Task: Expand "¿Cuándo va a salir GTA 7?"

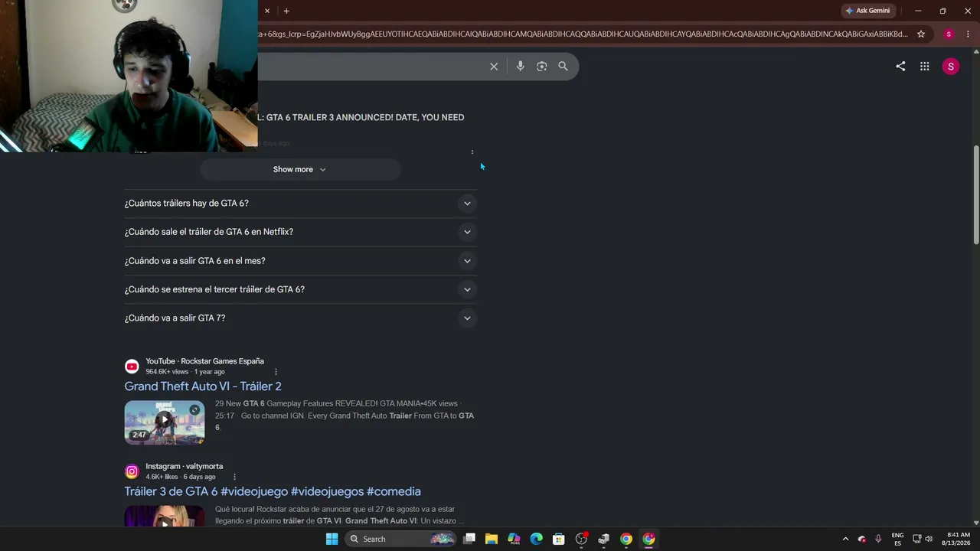Action: coord(300,318)
